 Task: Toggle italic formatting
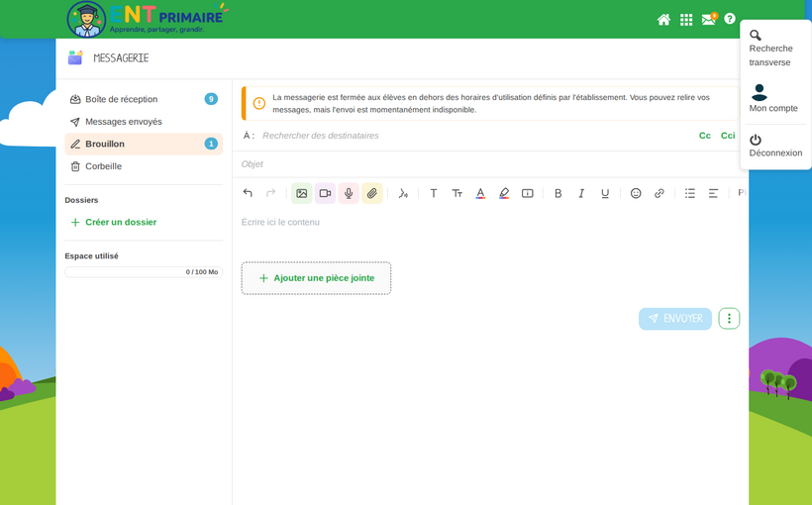581,193
